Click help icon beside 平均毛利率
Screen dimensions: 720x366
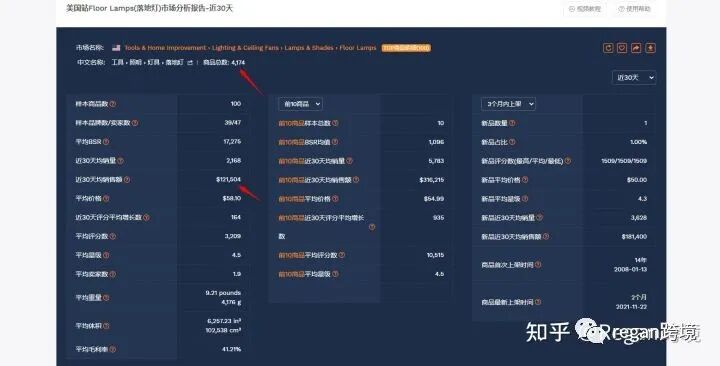coord(113,349)
